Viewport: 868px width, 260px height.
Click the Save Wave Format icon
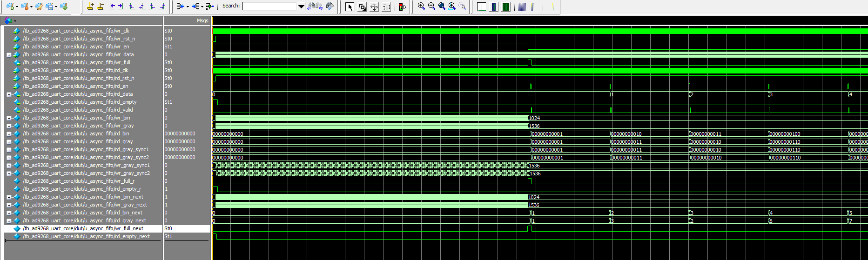pos(49,7)
